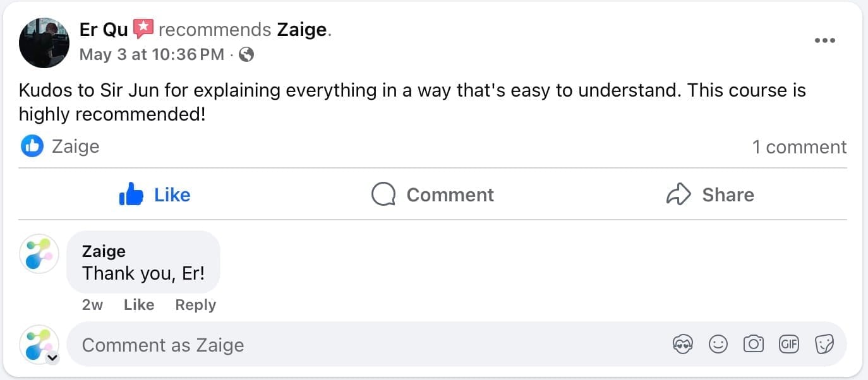868x380 pixels.
Task: Reply to the Zaige comment
Action: (195, 305)
